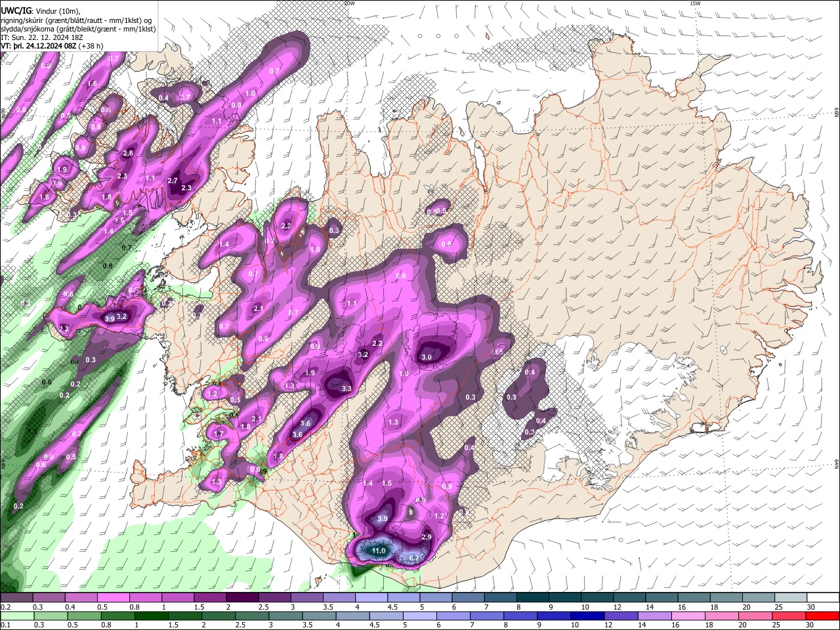Click the "slydda/snjókoma (grátt/bleikt/grænt - mm/1klst)" line
This screenshot has width=840, height=630.
78,30
